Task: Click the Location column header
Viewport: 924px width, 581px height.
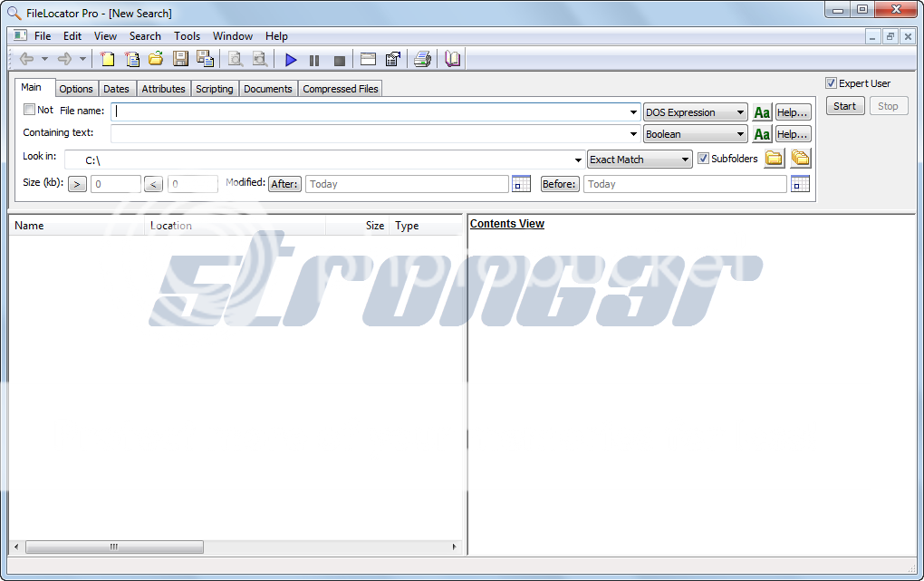Action: point(236,226)
